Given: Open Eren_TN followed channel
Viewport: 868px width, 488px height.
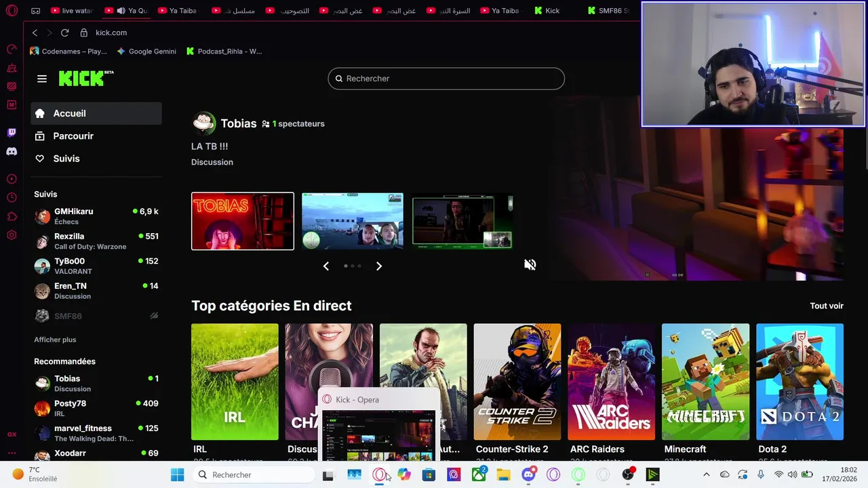Looking at the screenshot, I should [x=96, y=291].
